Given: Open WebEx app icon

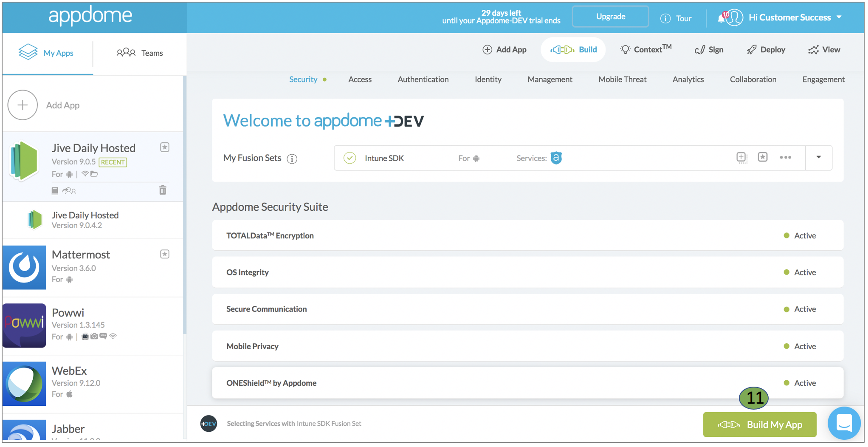Looking at the screenshot, I should point(24,384).
